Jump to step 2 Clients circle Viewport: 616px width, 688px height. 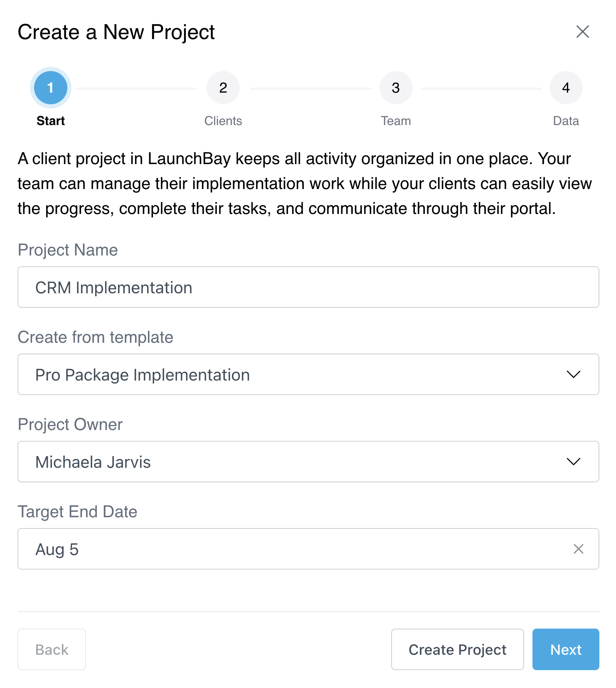coord(223,88)
